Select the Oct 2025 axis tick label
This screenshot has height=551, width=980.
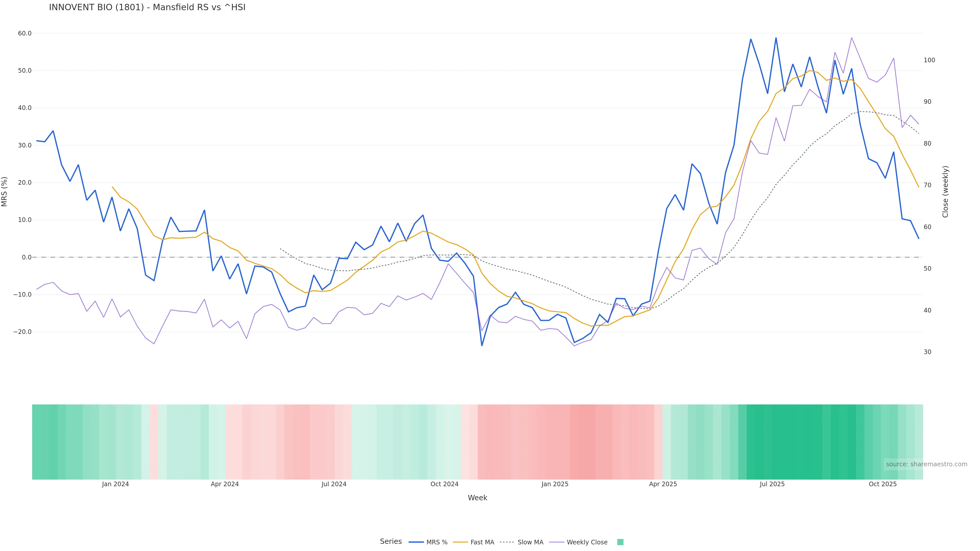883,484
